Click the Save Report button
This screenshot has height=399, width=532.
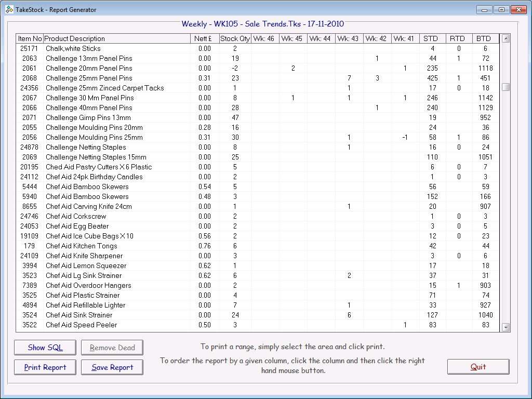click(112, 367)
